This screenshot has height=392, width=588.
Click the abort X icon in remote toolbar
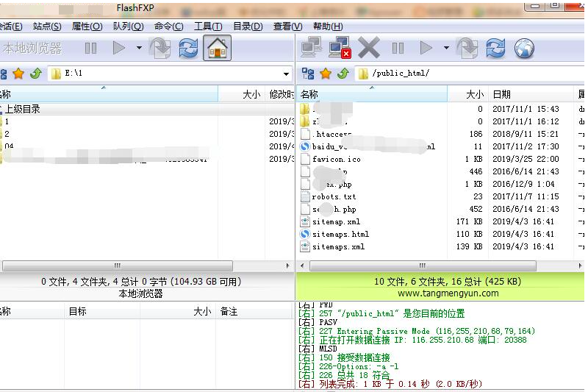pos(369,48)
